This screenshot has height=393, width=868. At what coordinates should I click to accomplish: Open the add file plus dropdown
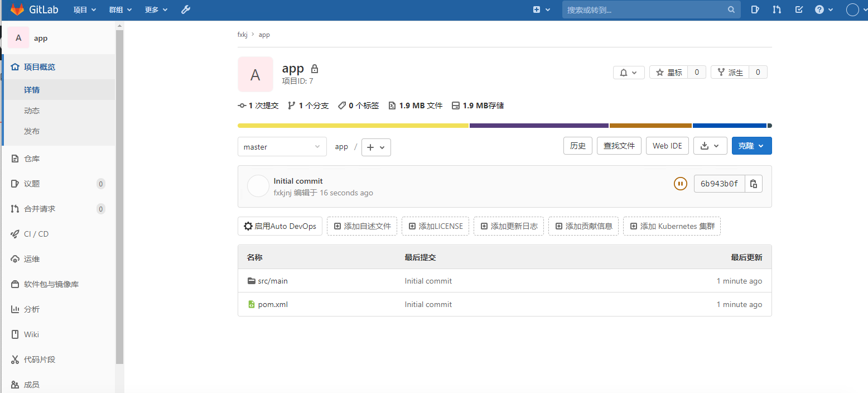(x=376, y=147)
